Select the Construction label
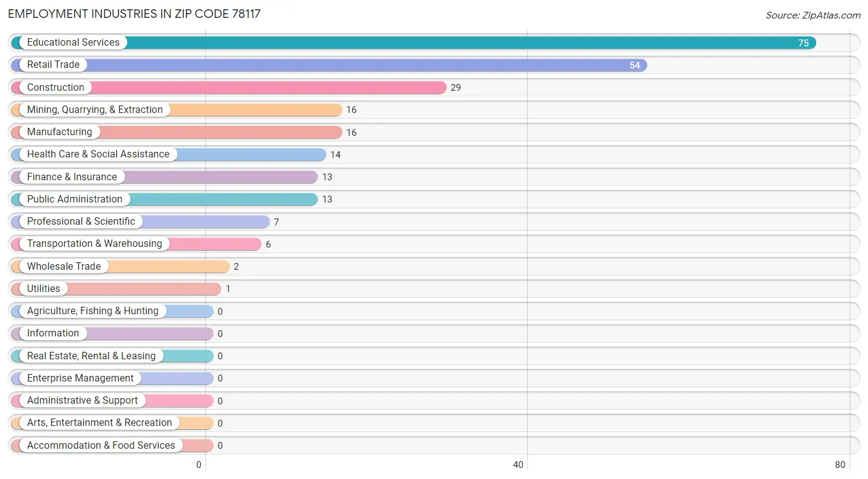The width and height of the screenshot is (868, 479). pyautogui.click(x=56, y=88)
